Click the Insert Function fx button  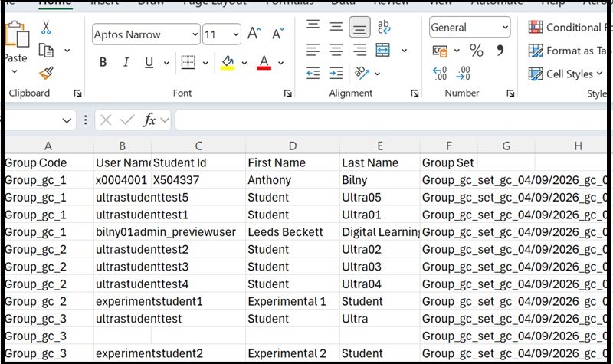pos(149,120)
